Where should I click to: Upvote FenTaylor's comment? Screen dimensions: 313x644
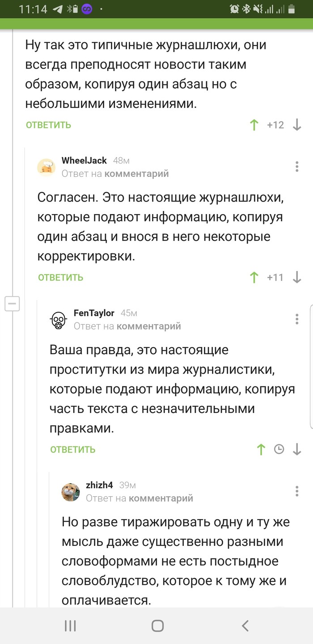pyautogui.click(x=261, y=449)
